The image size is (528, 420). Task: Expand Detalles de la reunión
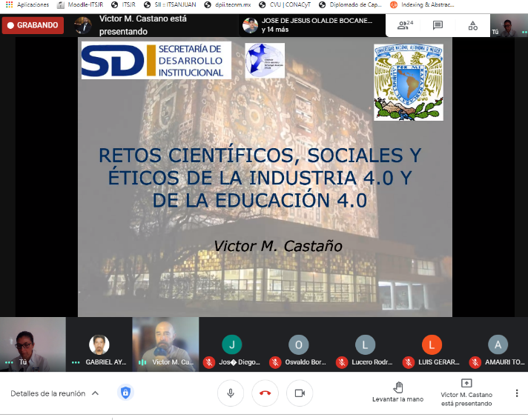[55, 393]
